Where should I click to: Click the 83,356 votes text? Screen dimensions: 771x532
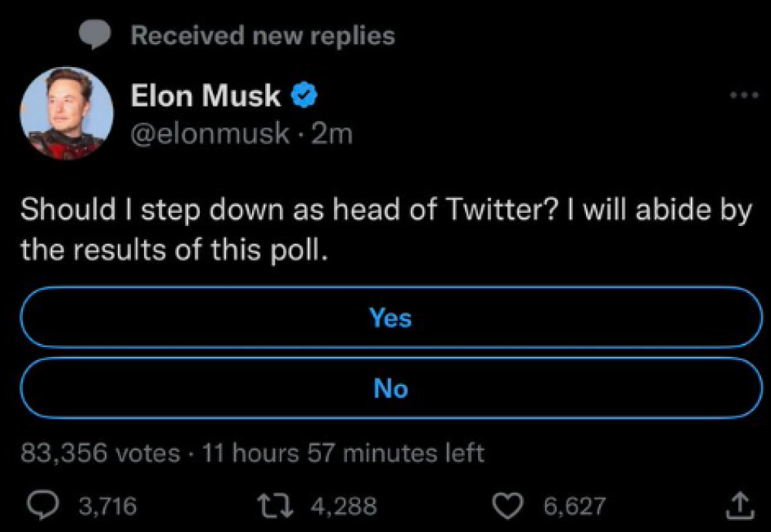(100, 453)
